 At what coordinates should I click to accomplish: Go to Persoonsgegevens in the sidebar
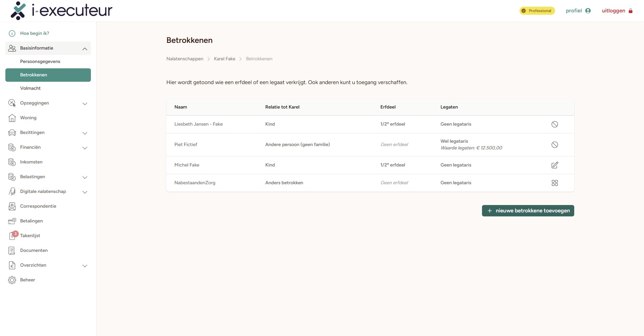point(40,62)
